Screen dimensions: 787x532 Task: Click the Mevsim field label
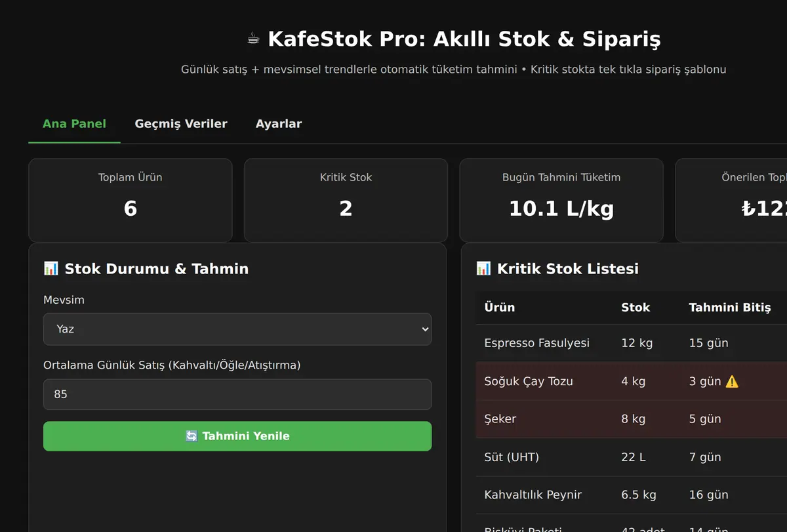(64, 300)
